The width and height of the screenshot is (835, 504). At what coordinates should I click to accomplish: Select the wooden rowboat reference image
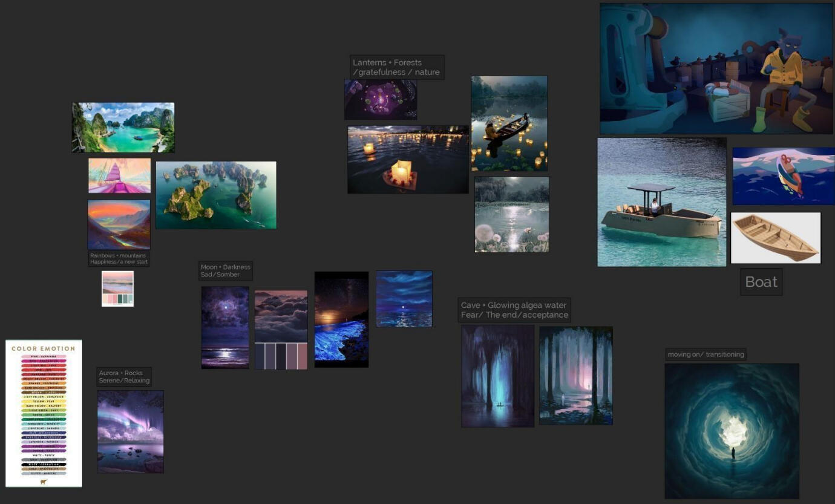point(776,237)
